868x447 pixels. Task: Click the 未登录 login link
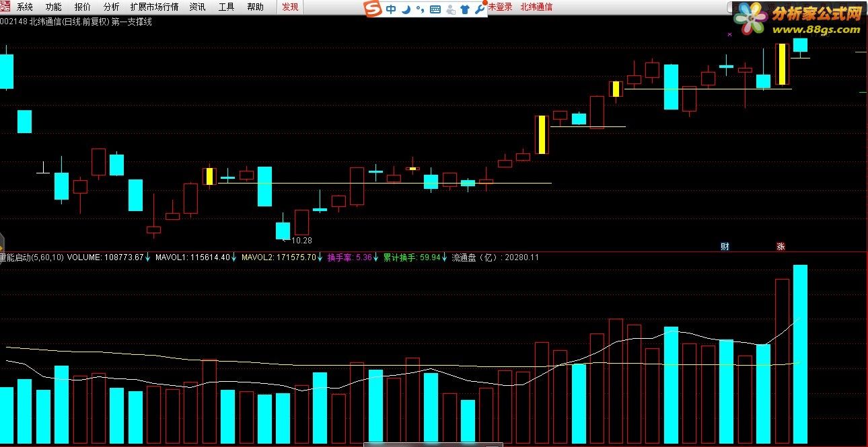coord(500,7)
